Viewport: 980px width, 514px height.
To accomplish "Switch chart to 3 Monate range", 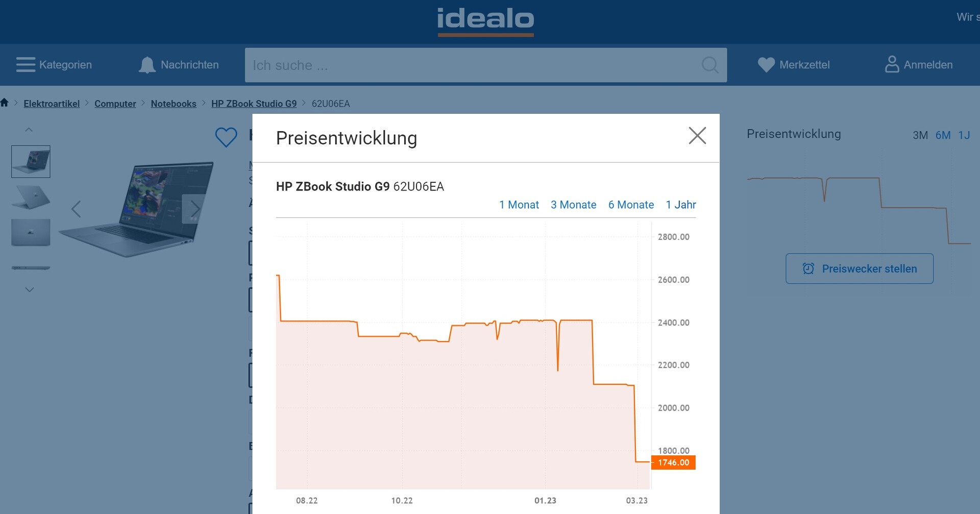I will [x=573, y=205].
